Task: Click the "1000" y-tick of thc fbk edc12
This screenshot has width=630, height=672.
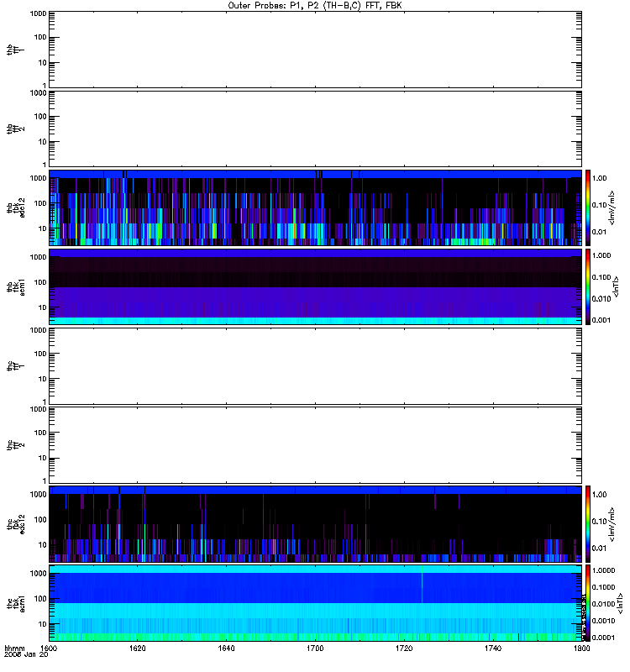Action: tap(38, 494)
